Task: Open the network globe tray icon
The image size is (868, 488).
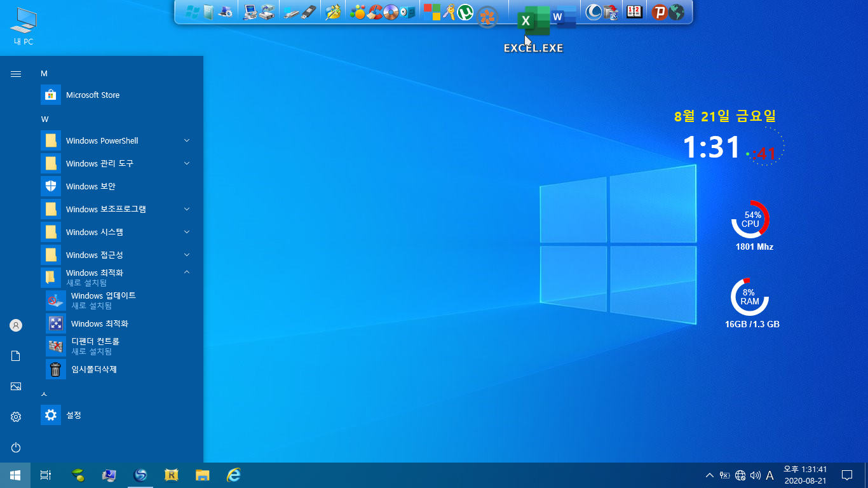Action: [740, 475]
